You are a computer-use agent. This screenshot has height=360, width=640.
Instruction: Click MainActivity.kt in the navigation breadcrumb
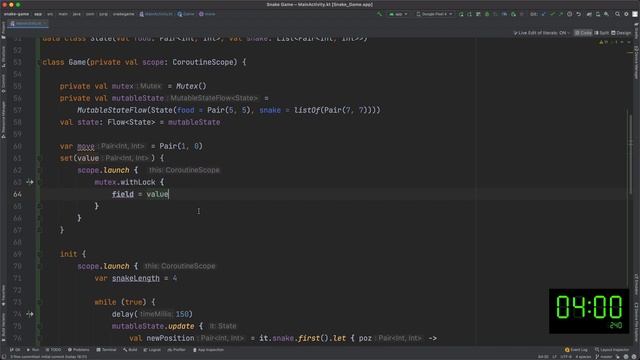pyautogui.click(x=156, y=14)
